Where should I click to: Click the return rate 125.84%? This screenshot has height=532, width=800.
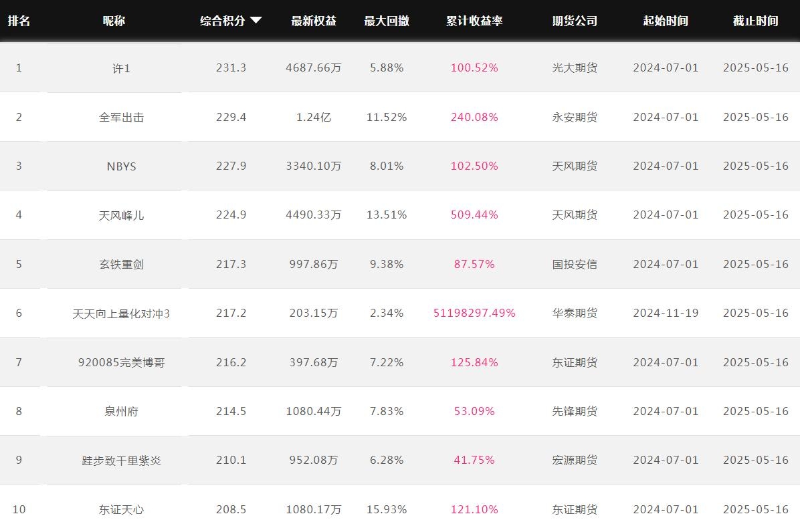[474, 362]
